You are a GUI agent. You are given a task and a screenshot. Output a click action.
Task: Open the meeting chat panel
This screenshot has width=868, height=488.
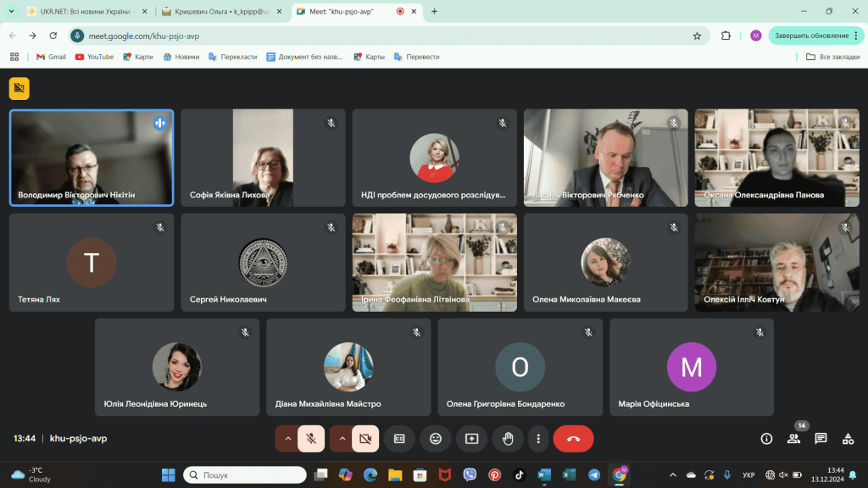(x=821, y=438)
